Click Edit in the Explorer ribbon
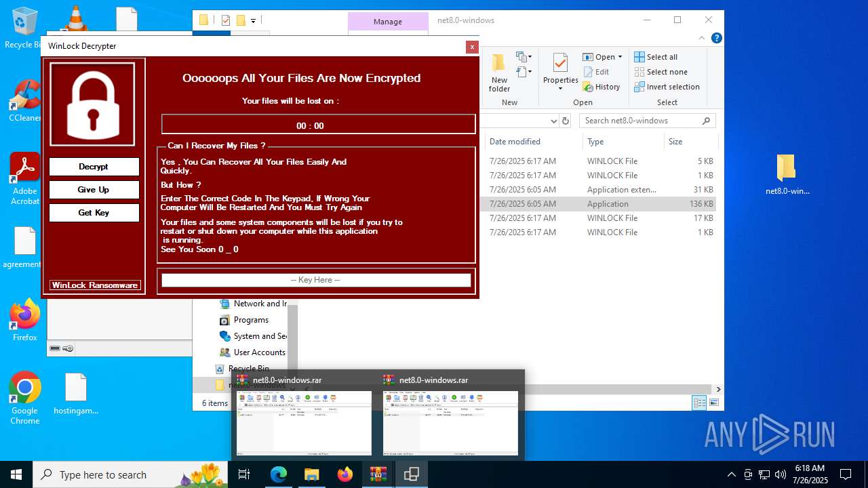Screen dimensions: 868x488 point(595,72)
